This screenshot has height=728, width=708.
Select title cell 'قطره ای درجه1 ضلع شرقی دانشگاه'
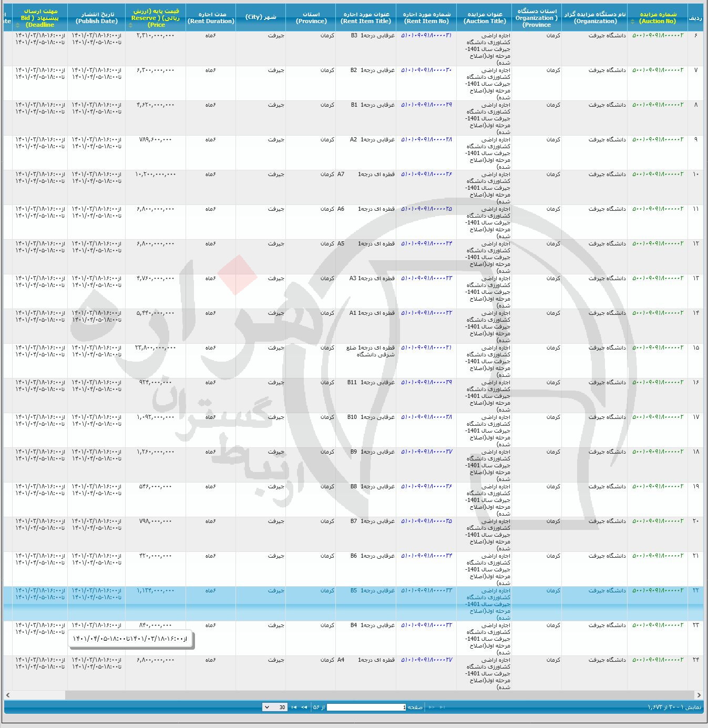click(366, 361)
